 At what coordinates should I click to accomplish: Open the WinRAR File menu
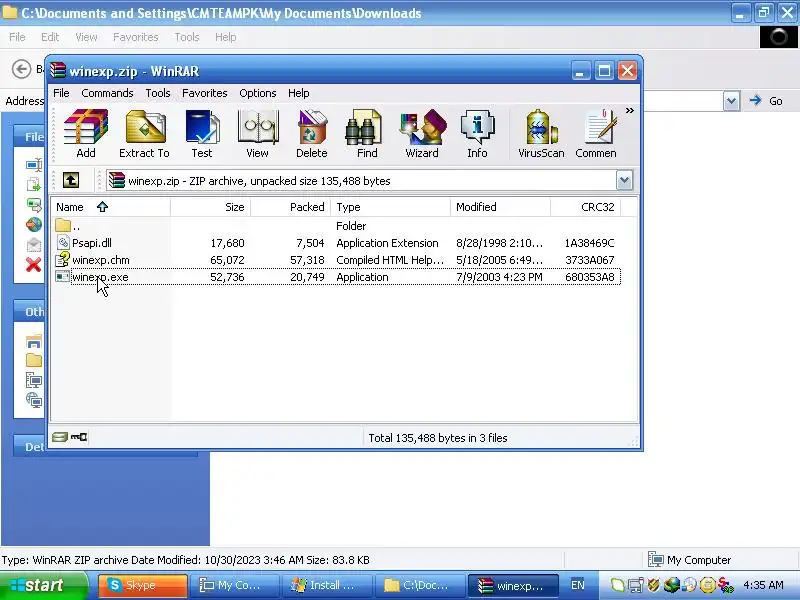pos(61,93)
